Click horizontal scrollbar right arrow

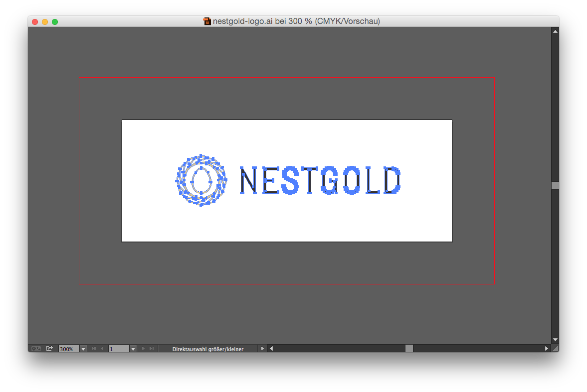(546, 349)
